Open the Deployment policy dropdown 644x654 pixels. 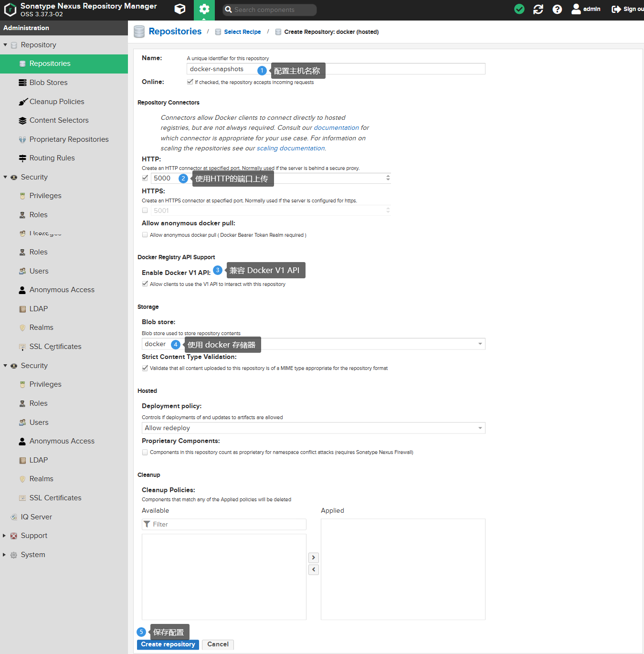click(x=480, y=428)
